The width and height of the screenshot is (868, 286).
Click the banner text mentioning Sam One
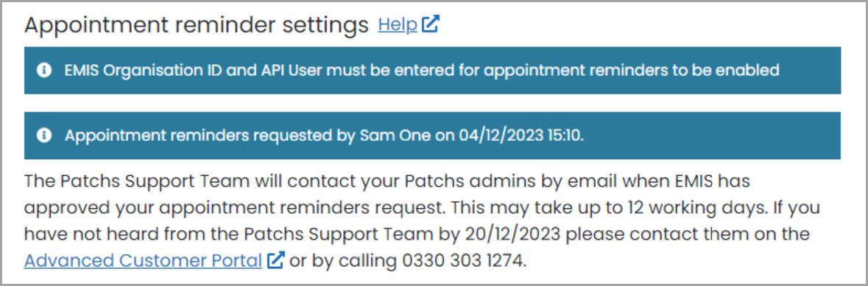(324, 135)
